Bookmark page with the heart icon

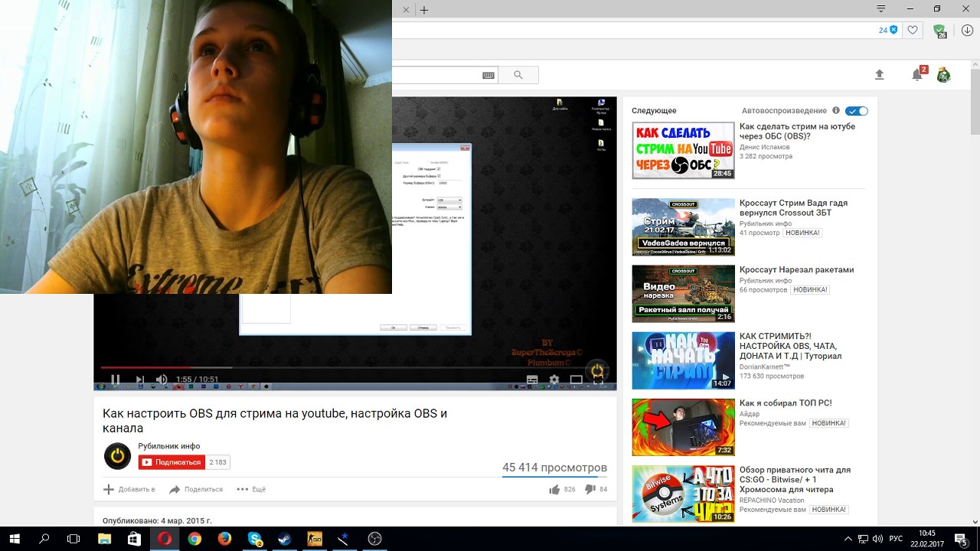coord(912,30)
